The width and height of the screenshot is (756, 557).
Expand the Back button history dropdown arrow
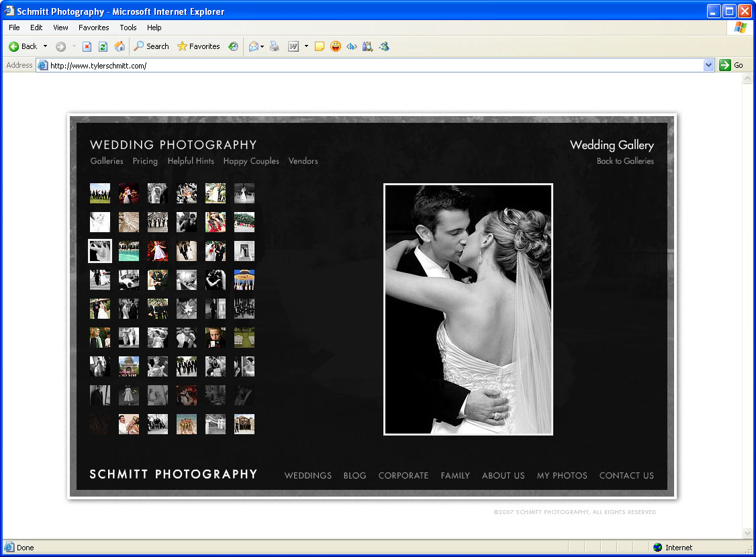[46, 46]
